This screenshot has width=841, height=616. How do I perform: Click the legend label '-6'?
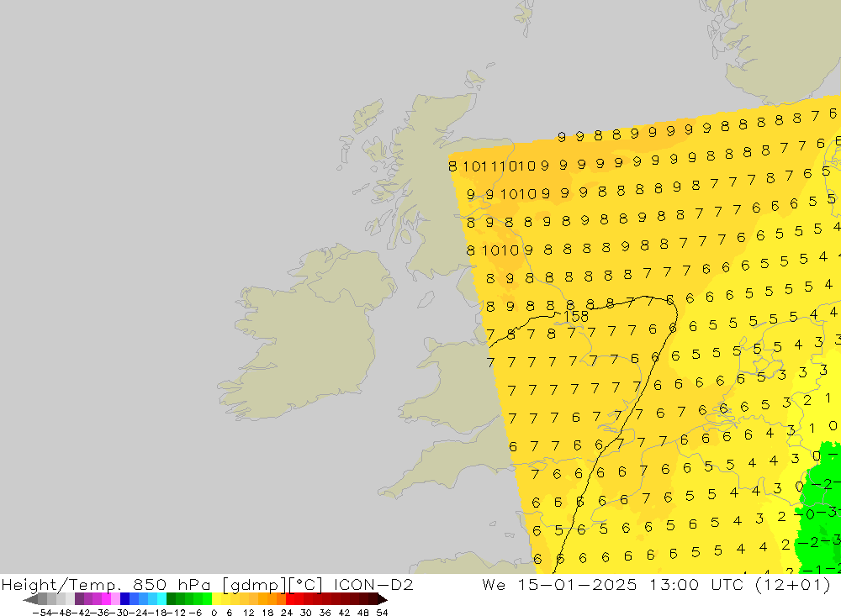[195, 613]
